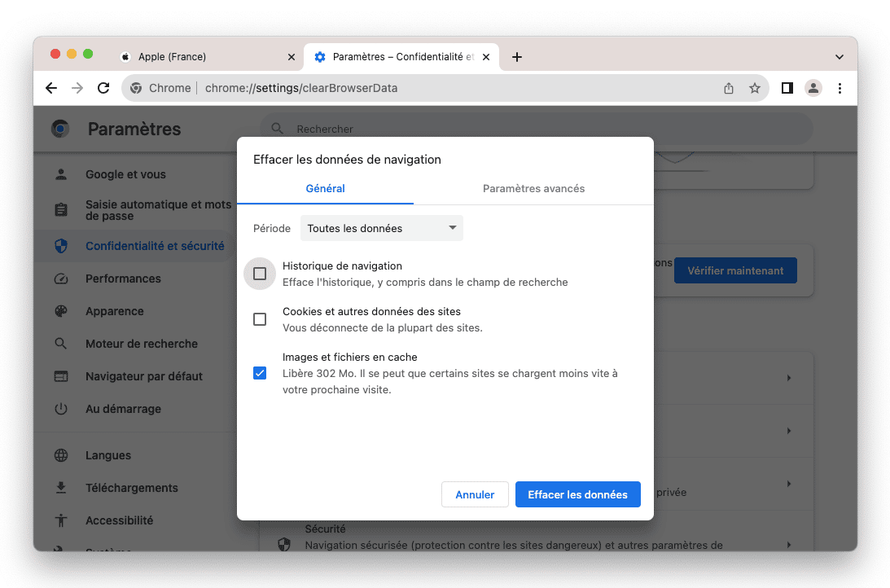The height and width of the screenshot is (588, 890).
Task: Open the user profile avatar icon
Action: pos(813,88)
